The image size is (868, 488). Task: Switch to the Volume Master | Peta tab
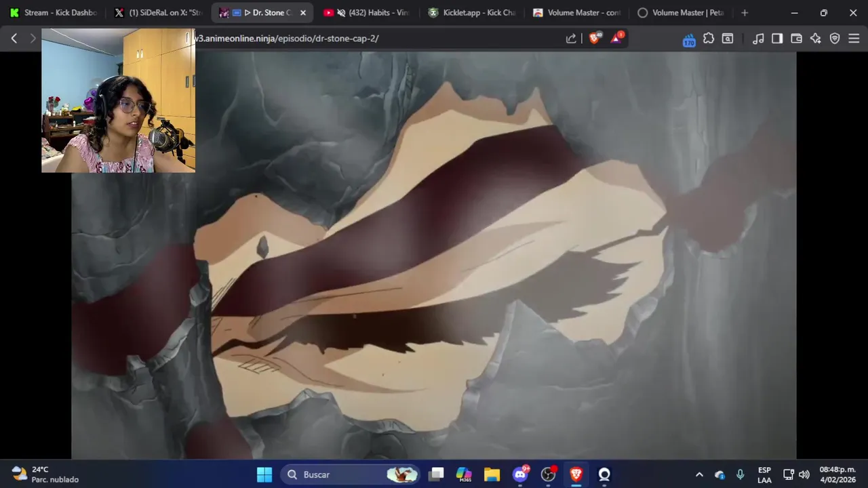[681, 12]
